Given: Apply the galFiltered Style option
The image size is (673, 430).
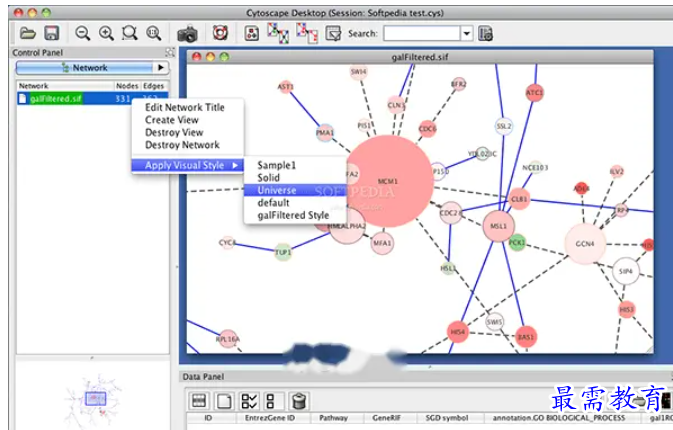Looking at the screenshot, I should pyautogui.click(x=293, y=215).
